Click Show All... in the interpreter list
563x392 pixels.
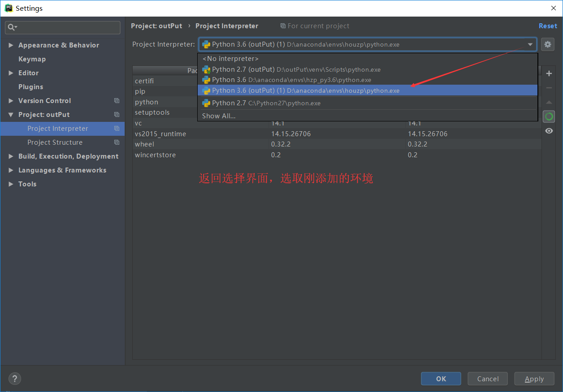click(219, 116)
